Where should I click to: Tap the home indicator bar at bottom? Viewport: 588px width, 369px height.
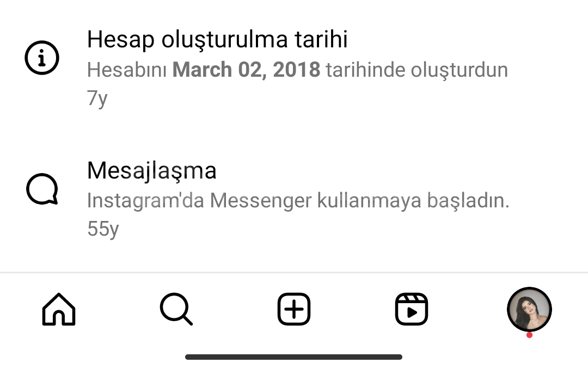tap(293, 357)
